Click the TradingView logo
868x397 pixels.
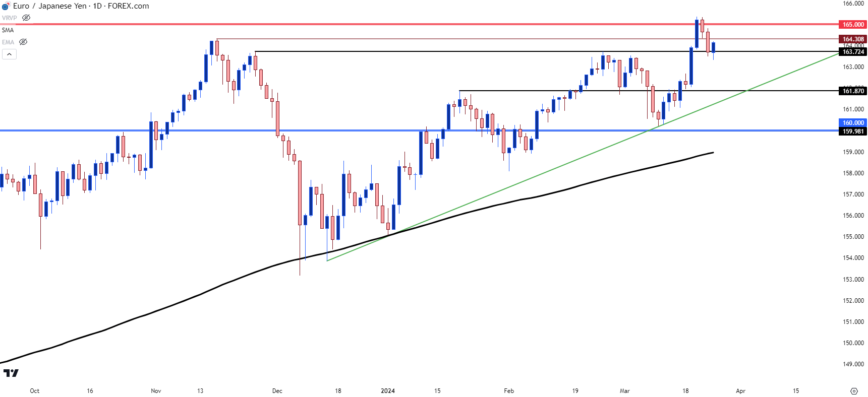(x=11, y=373)
